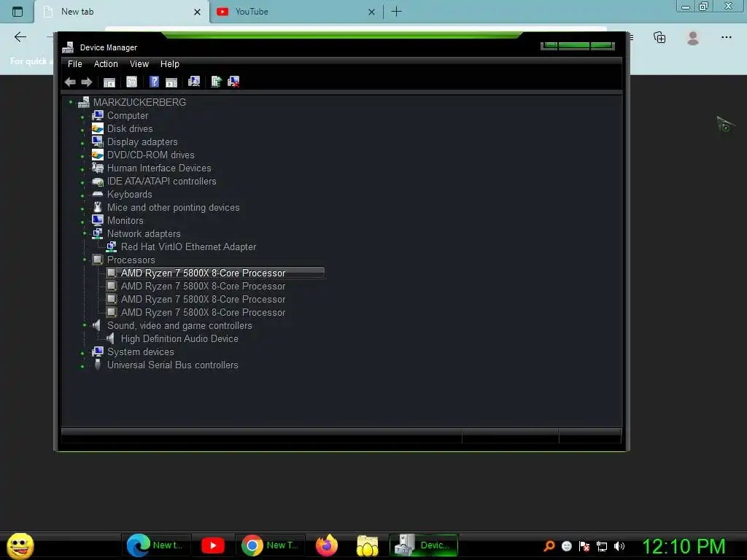Open the browser Settings and more menu
This screenshot has width=747, height=560.
[x=726, y=37]
